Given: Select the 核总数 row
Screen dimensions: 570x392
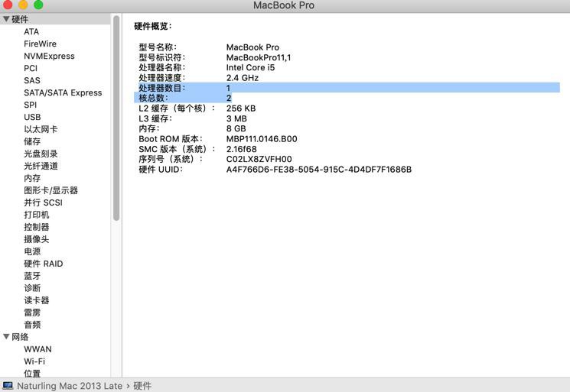Looking at the screenshot, I should point(183,98).
